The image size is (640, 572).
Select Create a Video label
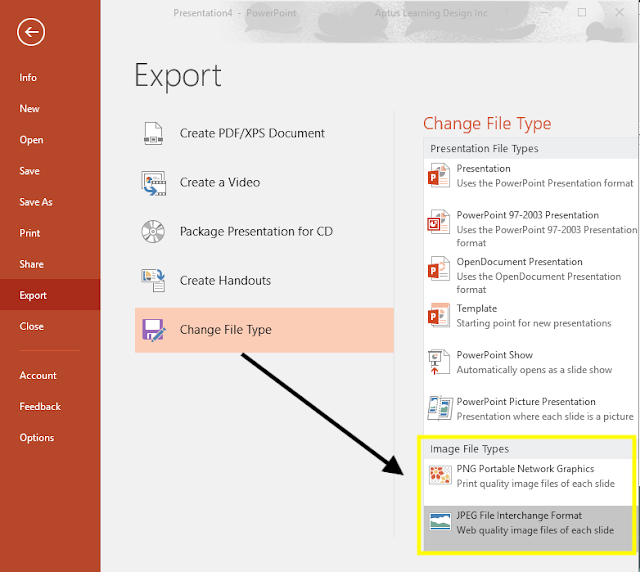(x=220, y=182)
